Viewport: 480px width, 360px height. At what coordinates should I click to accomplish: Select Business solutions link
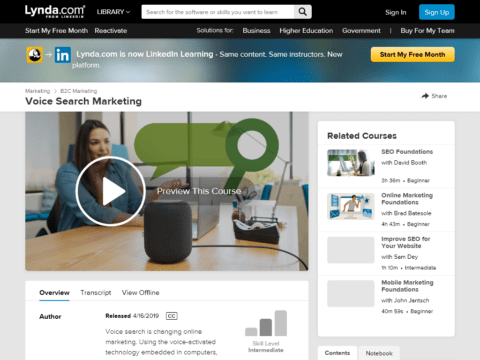pos(256,31)
